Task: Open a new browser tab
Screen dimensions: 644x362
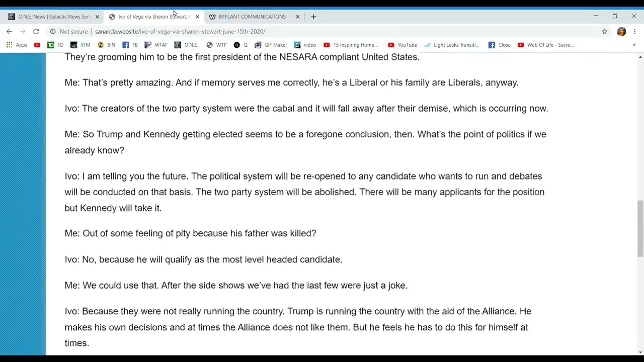Action: (x=313, y=17)
